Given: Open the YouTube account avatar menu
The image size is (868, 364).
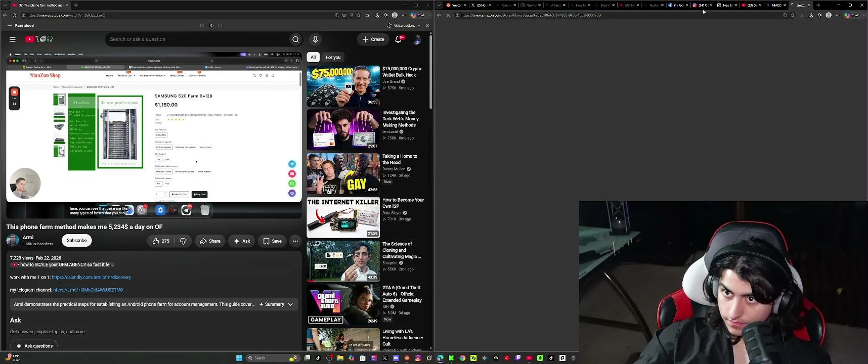Looking at the screenshot, I should pyautogui.click(x=417, y=39).
